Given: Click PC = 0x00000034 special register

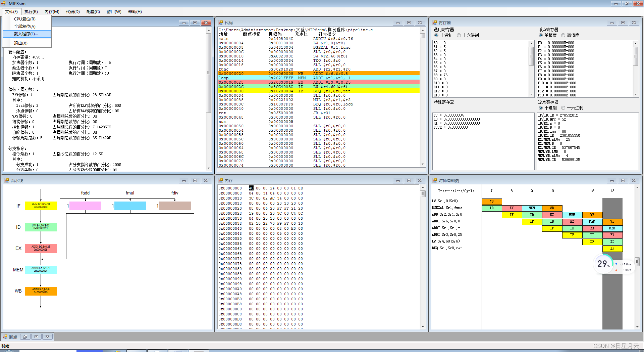Looking at the screenshot, I should coord(448,116).
